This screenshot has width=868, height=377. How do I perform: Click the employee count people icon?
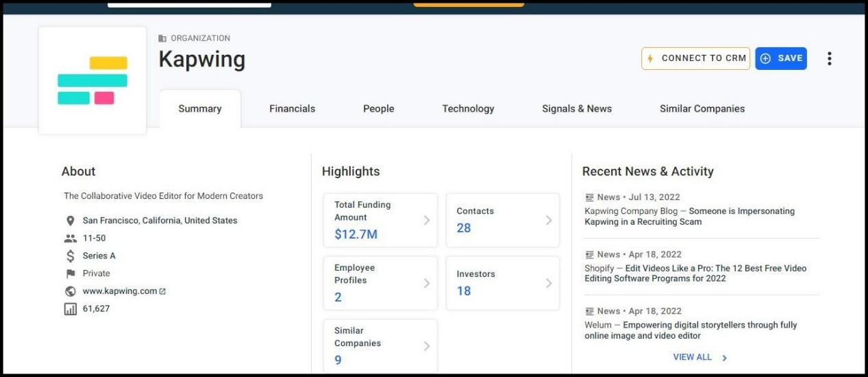pyautogui.click(x=70, y=239)
